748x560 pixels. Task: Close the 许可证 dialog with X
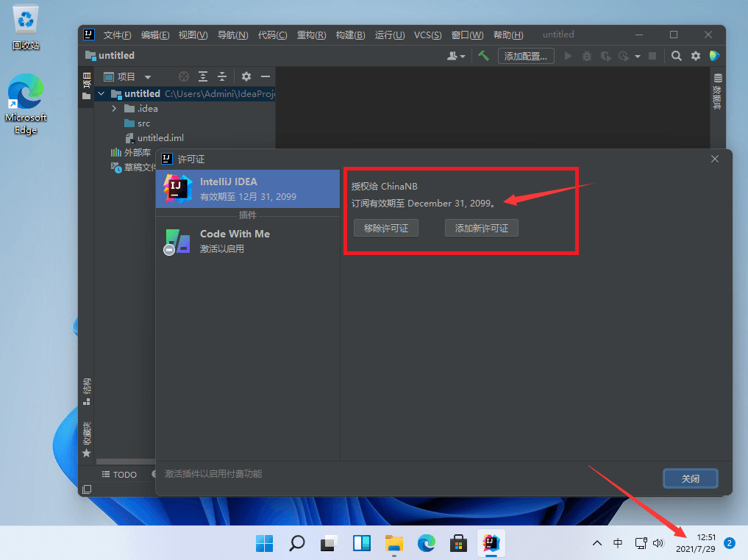click(715, 159)
